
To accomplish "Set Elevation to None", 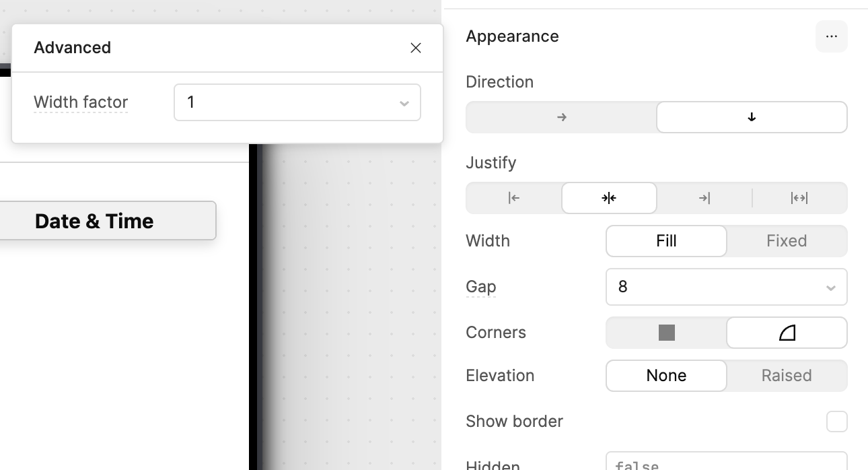I will 666,376.
